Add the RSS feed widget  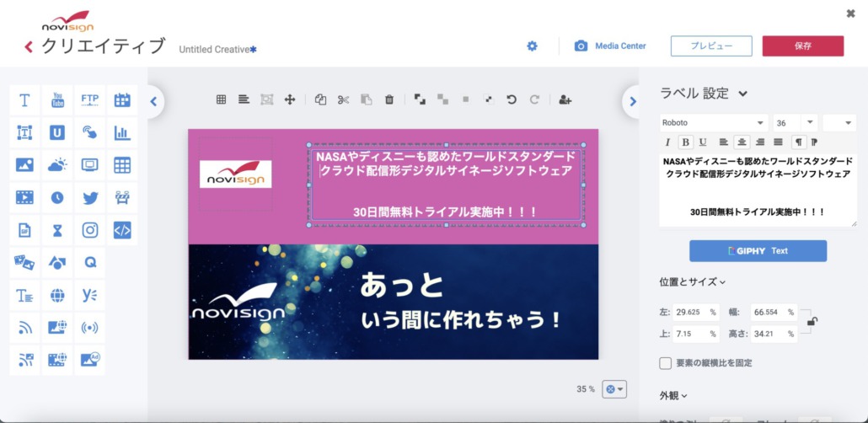[x=24, y=328]
